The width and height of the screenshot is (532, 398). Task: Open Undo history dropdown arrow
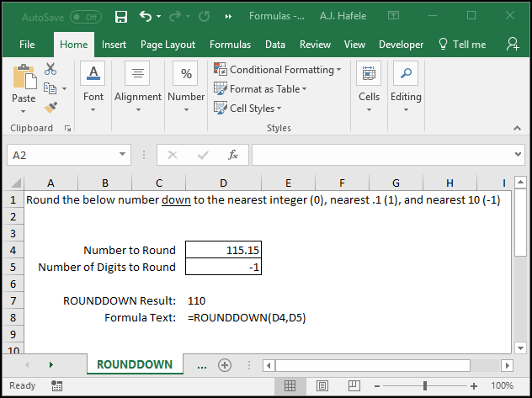159,16
